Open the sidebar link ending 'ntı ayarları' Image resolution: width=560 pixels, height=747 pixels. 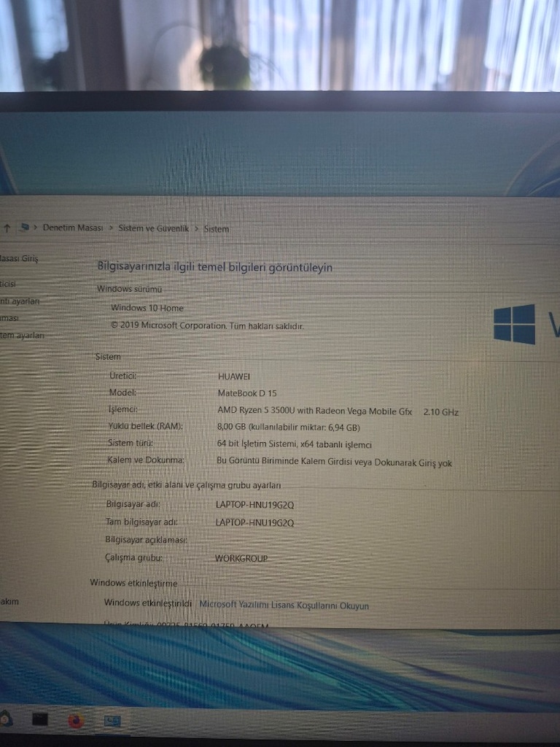coord(20,301)
